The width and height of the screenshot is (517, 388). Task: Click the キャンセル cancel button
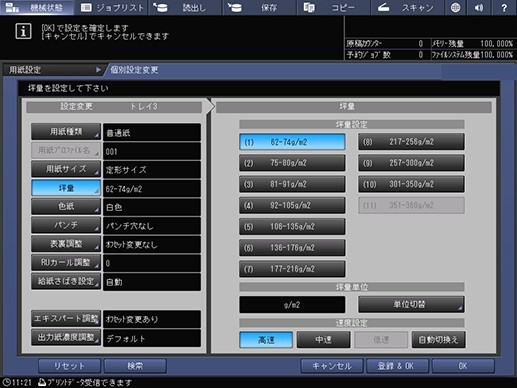pos(332,366)
